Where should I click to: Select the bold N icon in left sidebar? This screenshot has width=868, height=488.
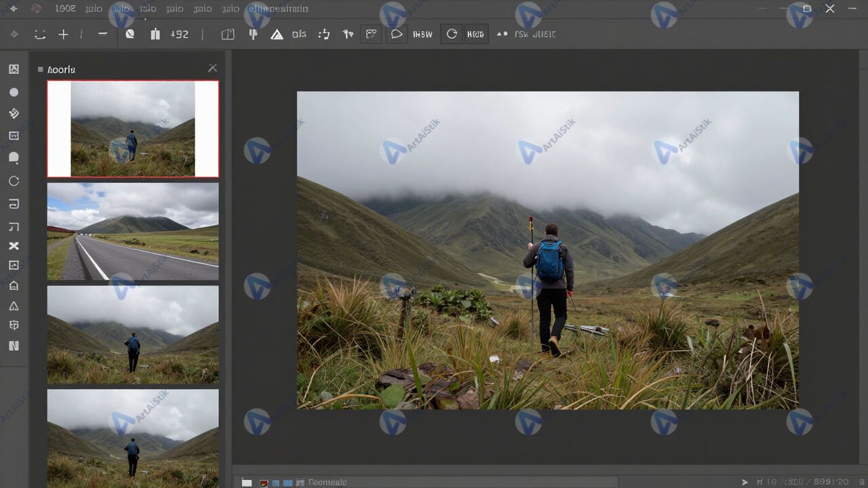tap(14, 346)
